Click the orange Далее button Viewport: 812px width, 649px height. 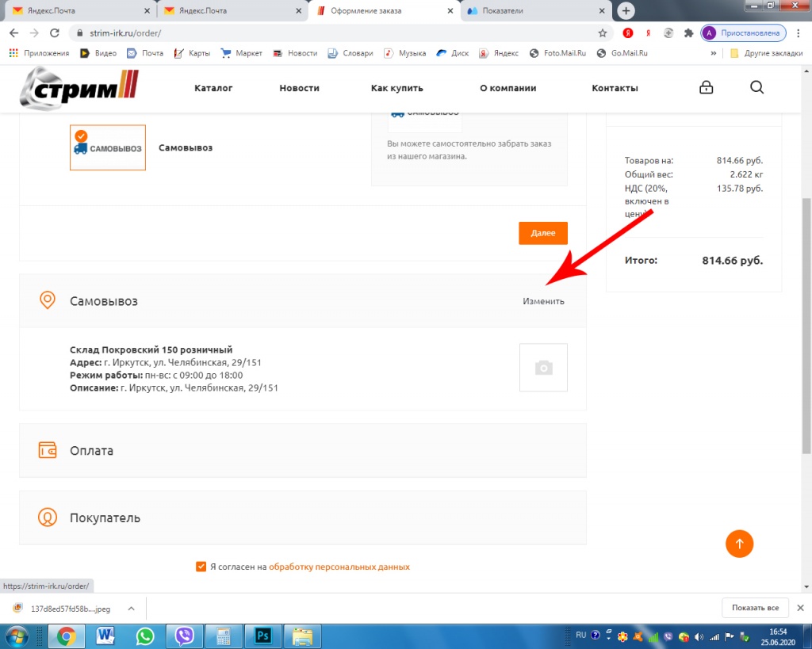(x=542, y=233)
